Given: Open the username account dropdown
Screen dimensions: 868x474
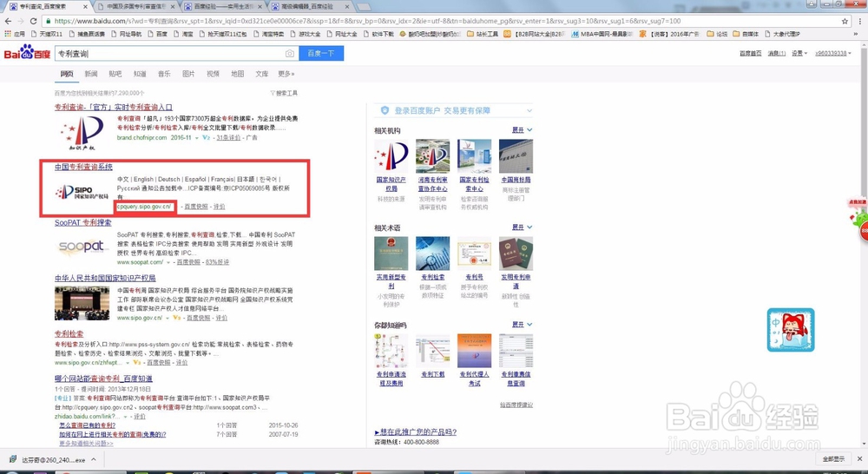Looking at the screenshot, I should point(833,53).
